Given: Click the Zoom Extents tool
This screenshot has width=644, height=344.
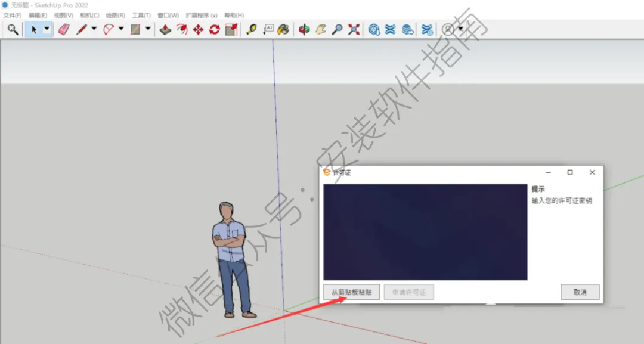Looking at the screenshot, I should click(x=354, y=30).
